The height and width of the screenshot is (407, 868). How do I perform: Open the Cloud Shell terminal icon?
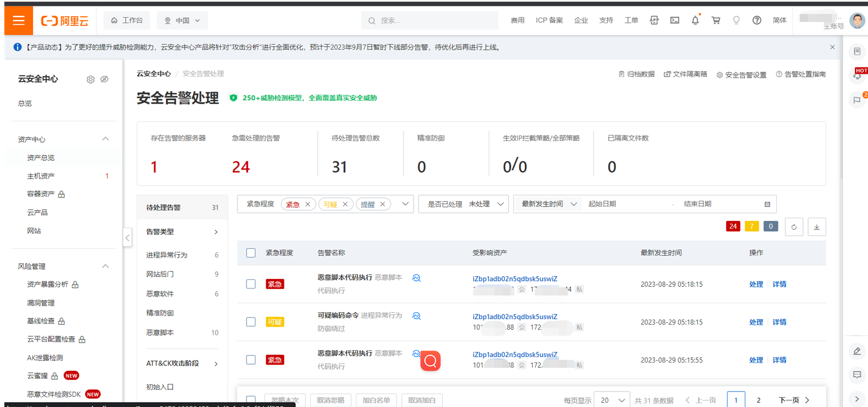(675, 20)
